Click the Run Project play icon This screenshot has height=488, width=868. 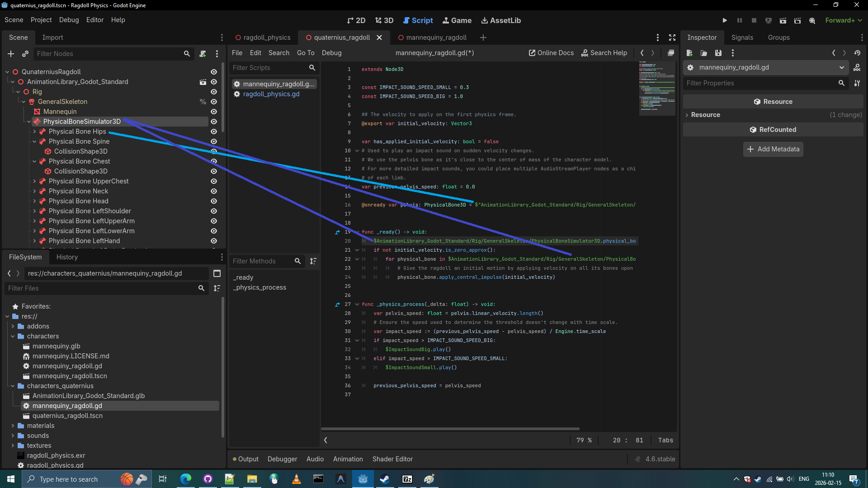(x=725, y=20)
